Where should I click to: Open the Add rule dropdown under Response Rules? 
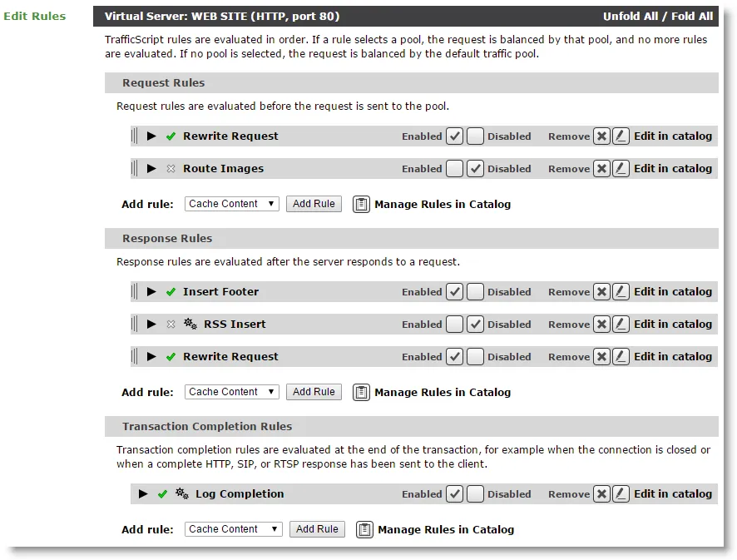232,392
